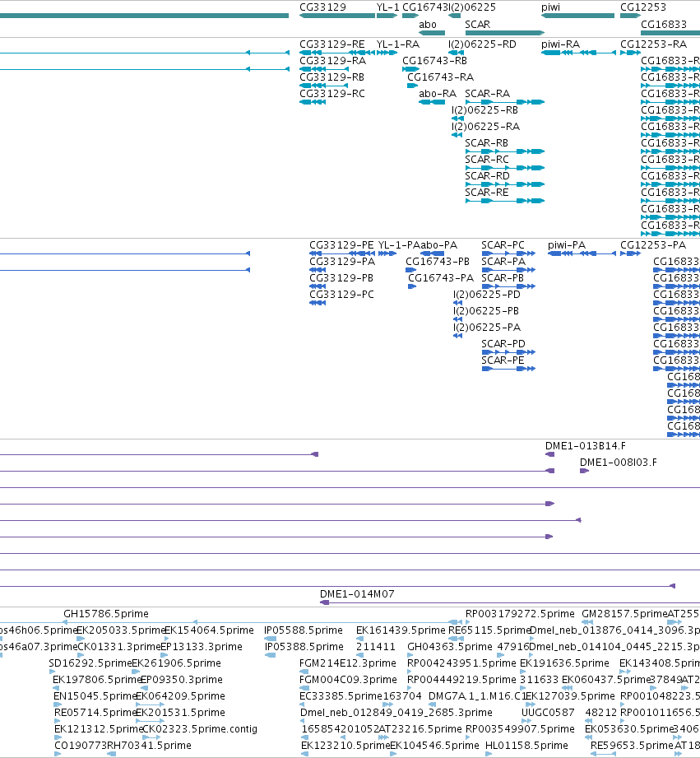Select transcript label SCAR-RD
This screenshot has width=700, height=758.
click(487, 175)
